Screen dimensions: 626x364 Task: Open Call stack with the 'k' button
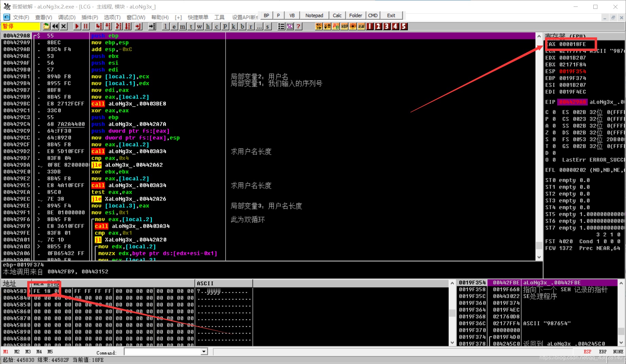(233, 27)
